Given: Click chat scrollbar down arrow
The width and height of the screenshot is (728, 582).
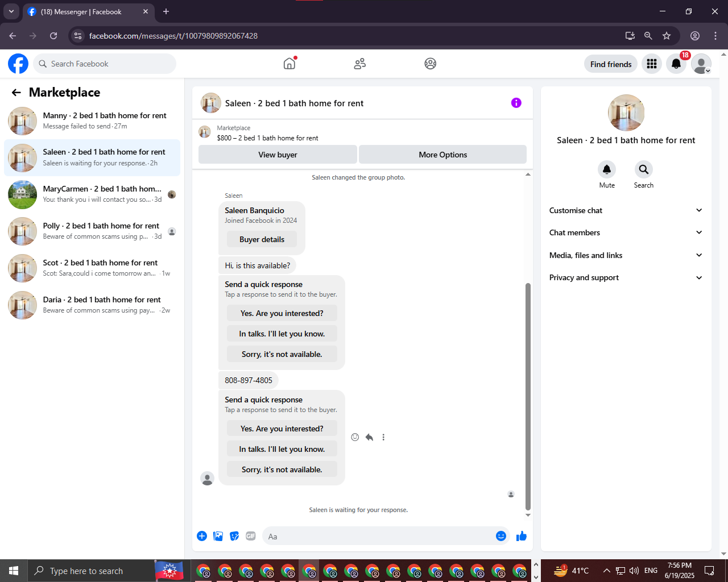Looking at the screenshot, I should pos(528,516).
